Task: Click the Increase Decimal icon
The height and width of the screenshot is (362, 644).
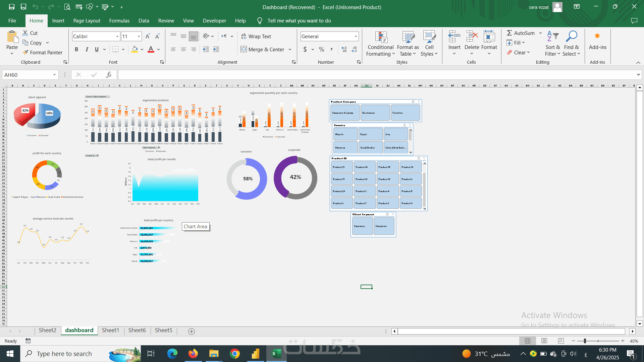Action: 344,50
